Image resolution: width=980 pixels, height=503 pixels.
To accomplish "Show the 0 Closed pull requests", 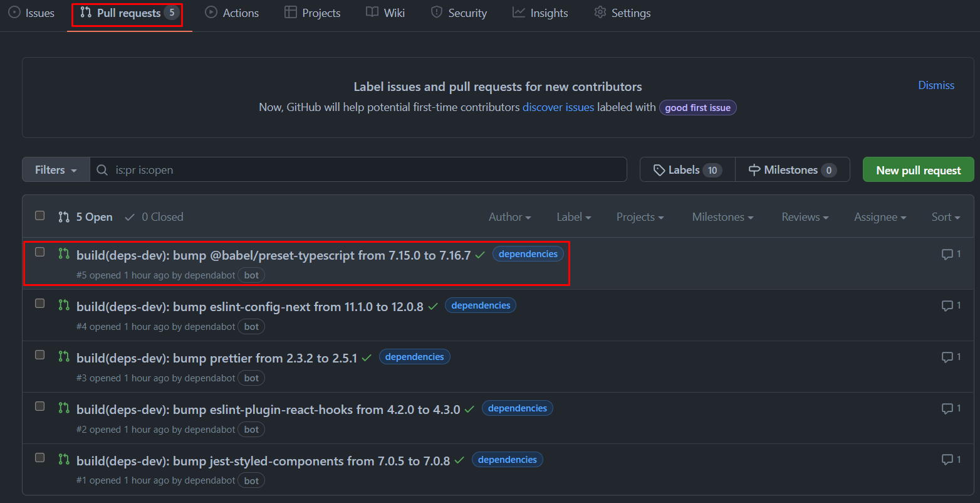I will click(154, 217).
